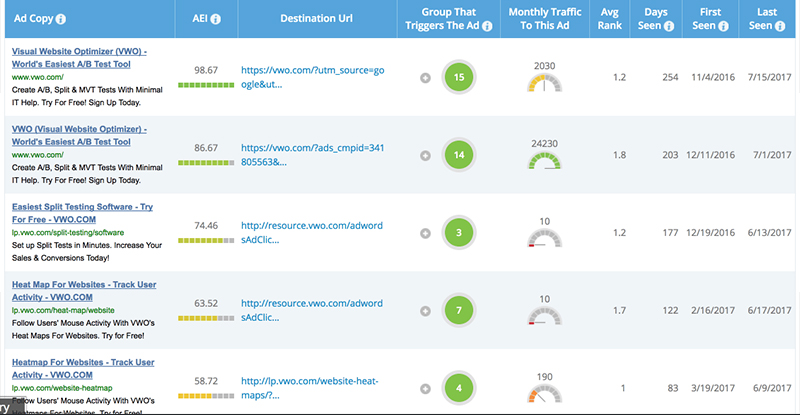Click the last seen date 6/13/2017
The height and width of the screenshot is (415, 800).
click(769, 233)
